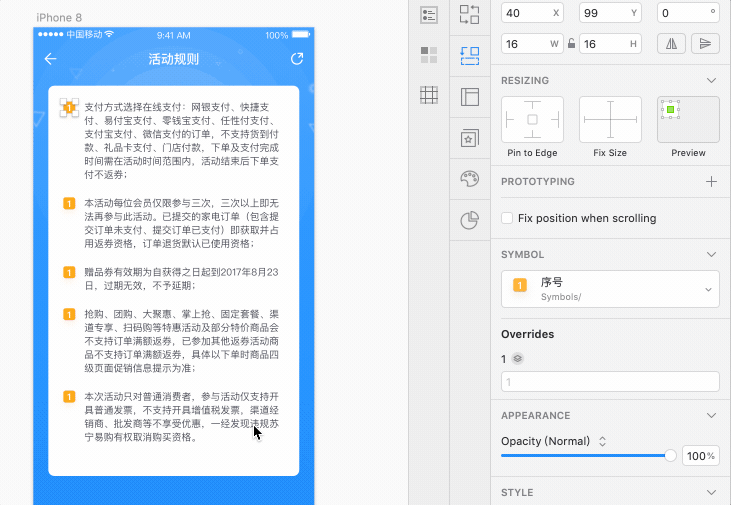The height and width of the screenshot is (505, 731).
Task: Click the back arrow in the phone header
Action: pyautogui.click(x=50, y=59)
